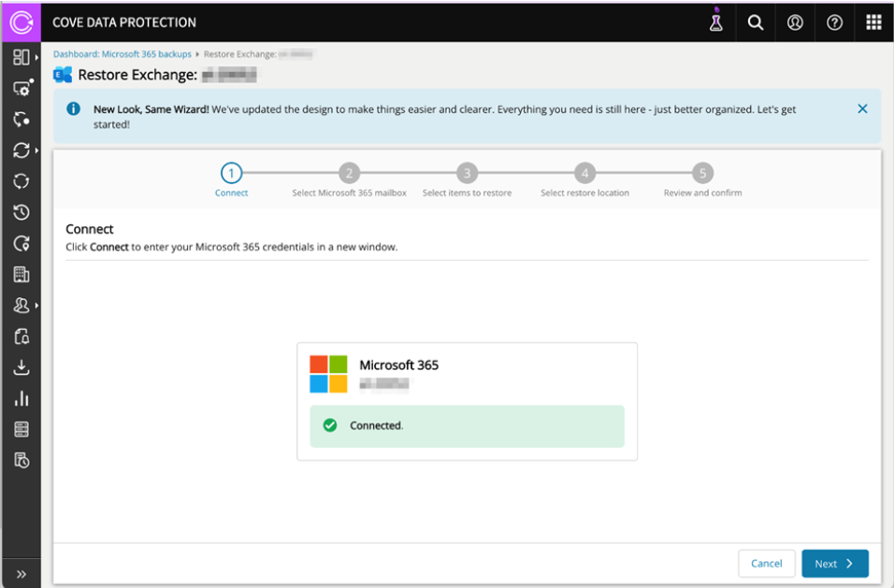Expand the users submenu arrow in sidebar
This screenshot has height=588, width=894.
[37, 306]
